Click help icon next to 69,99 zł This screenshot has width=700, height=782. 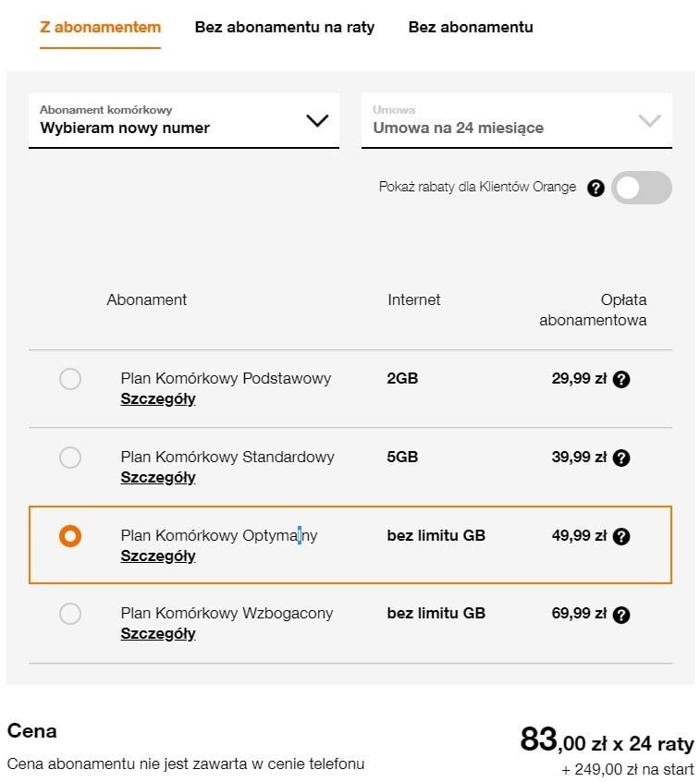point(621,615)
